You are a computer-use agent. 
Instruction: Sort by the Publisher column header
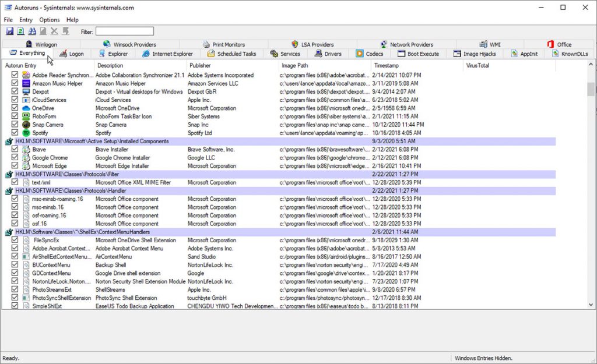click(200, 66)
